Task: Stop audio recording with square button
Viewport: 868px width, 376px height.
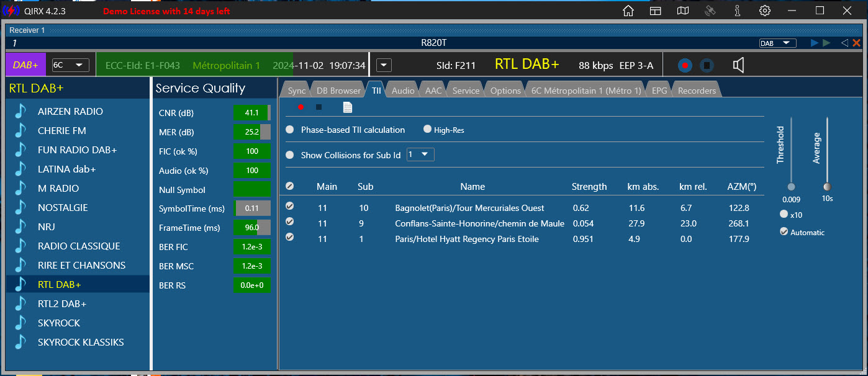Action: tap(706, 65)
